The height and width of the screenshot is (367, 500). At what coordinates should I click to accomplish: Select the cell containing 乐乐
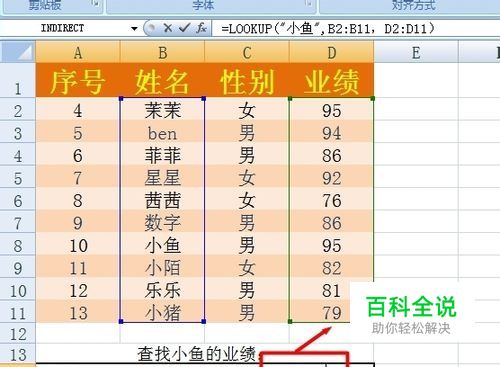[162, 289]
